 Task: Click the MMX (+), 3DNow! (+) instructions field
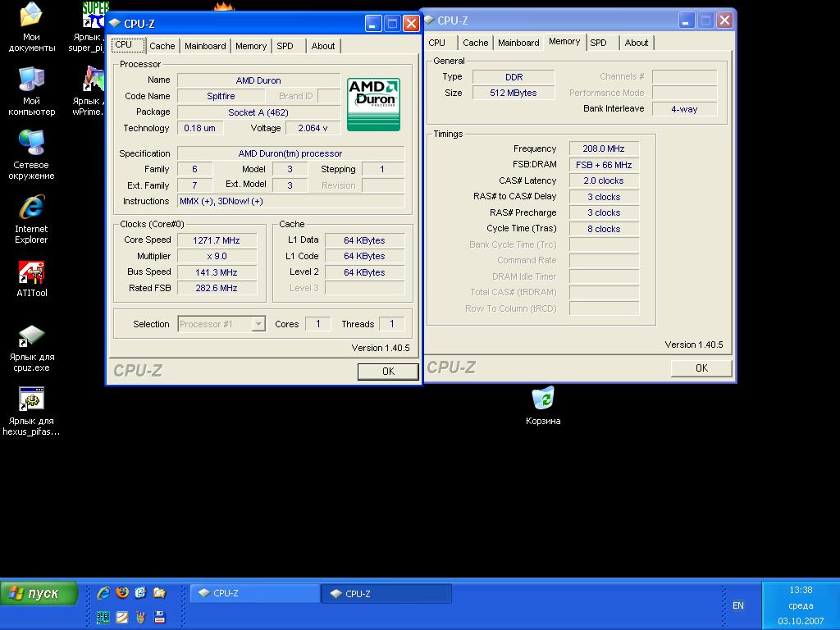[x=291, y=202]
